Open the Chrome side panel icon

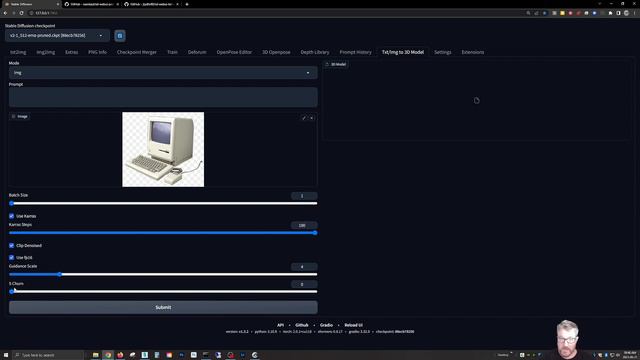[x=618, y=13]
